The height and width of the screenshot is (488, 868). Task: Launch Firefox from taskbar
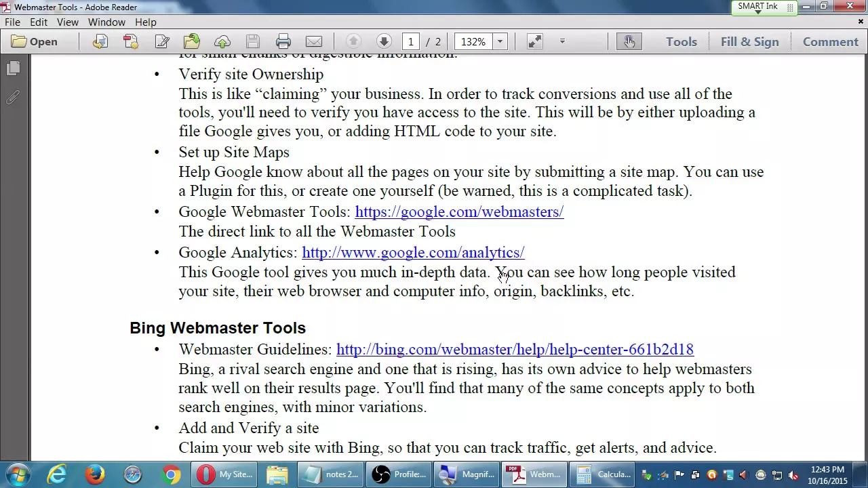coord(95,474)
